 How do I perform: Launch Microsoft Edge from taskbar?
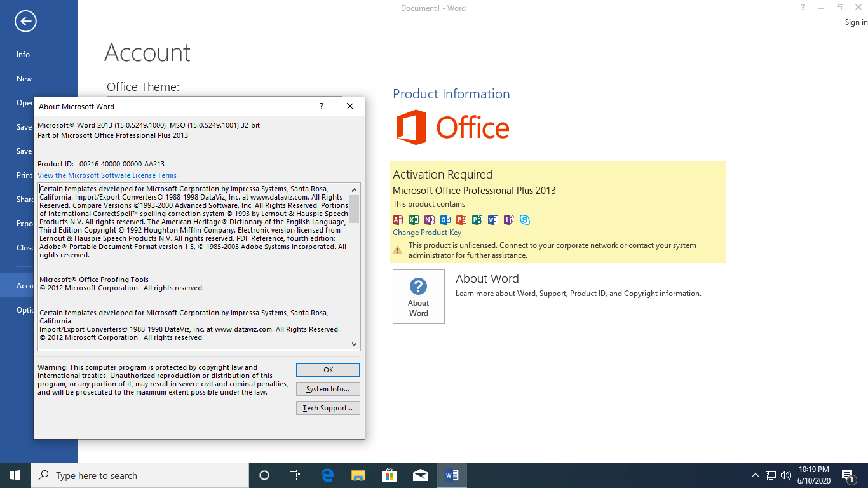click(327, 475)
